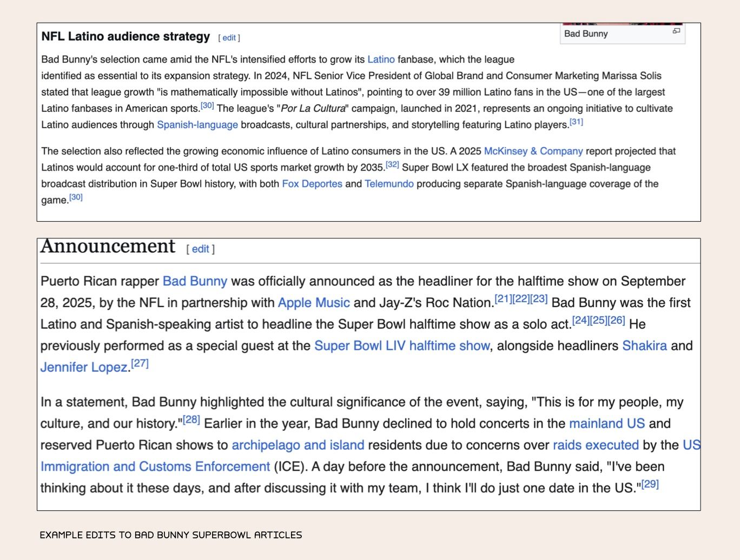Open citation [22]

tap(521, 299)
